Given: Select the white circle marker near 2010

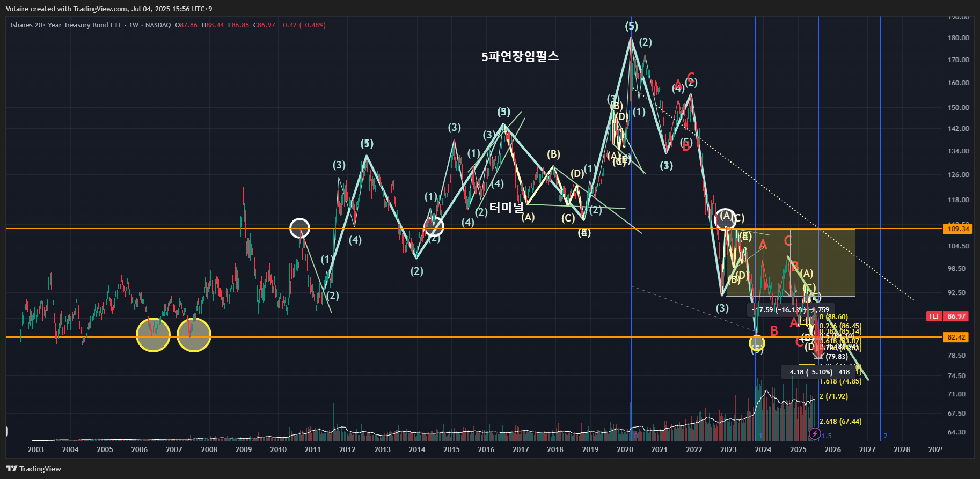Looking at the screenshot, I should coord(299,228).
